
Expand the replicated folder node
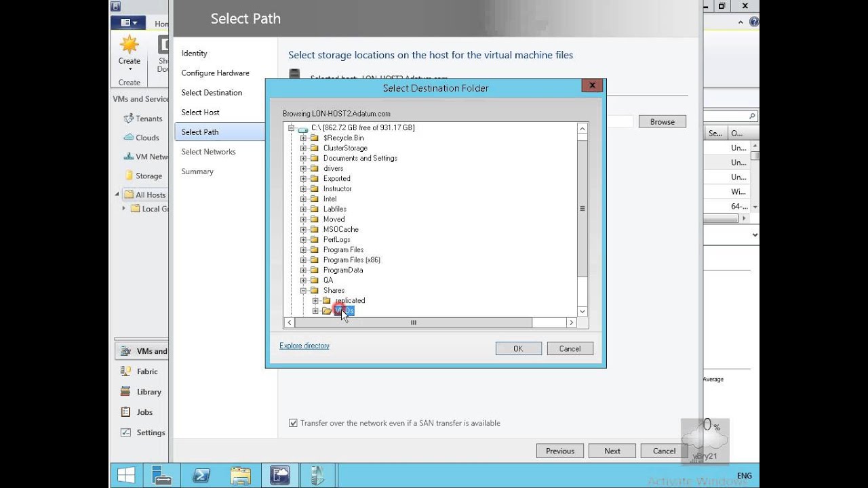point(315,300)
